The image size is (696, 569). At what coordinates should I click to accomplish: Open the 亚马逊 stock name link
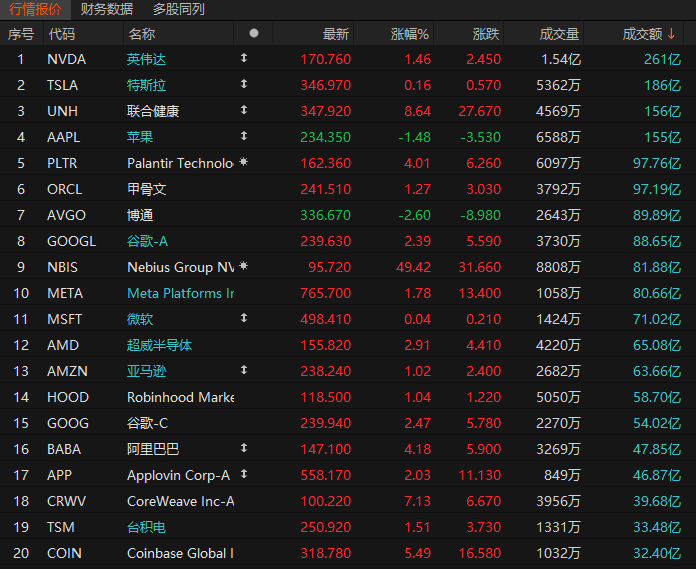pyautogui.click(x=146, y=371)
